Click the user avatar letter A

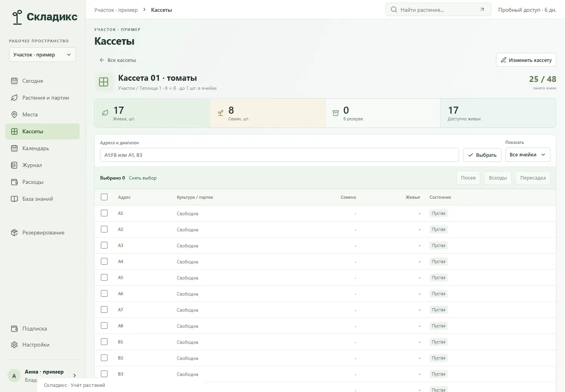pyautogui.click(x=14, y=376)
